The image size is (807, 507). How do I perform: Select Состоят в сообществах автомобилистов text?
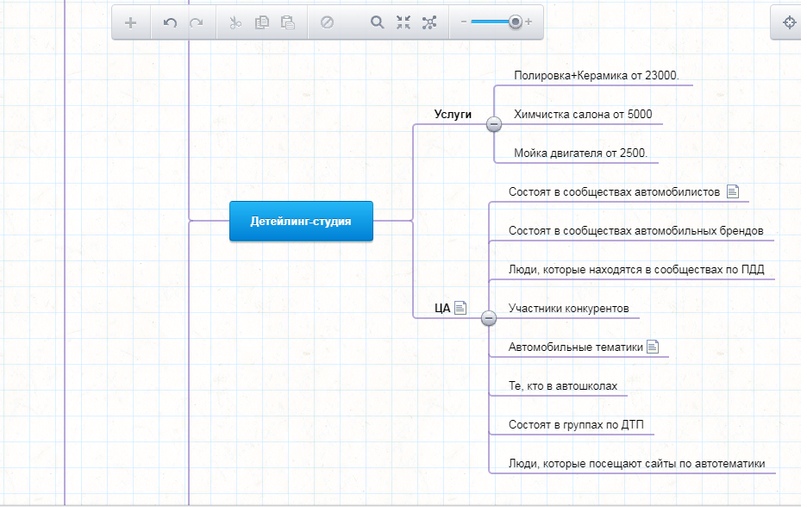pos(614,192)
